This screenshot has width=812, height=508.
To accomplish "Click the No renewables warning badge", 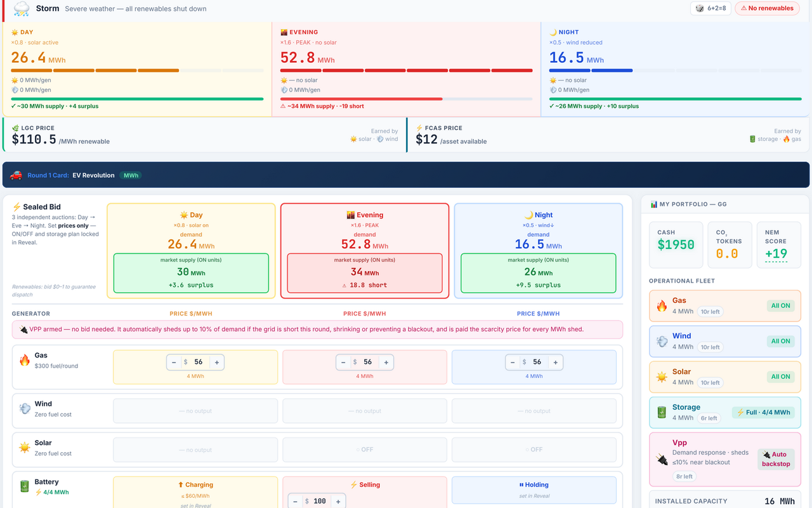I will click(x=767, y=8).
